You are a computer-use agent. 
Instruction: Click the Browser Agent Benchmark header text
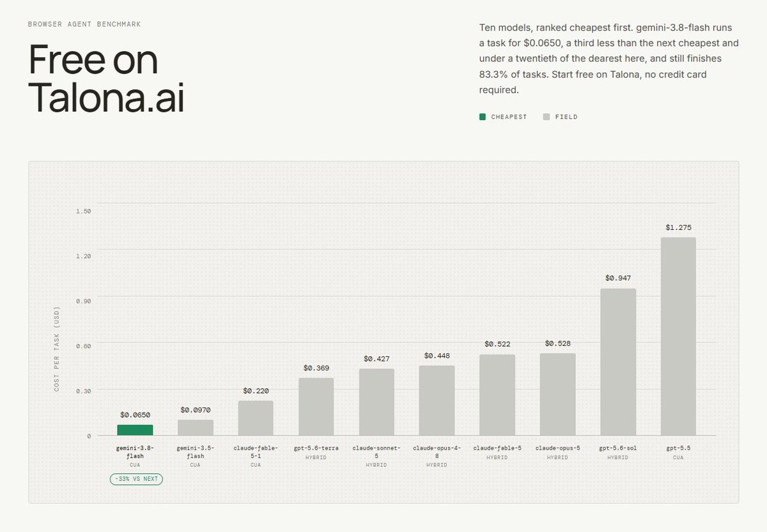[x=84, y=24]
